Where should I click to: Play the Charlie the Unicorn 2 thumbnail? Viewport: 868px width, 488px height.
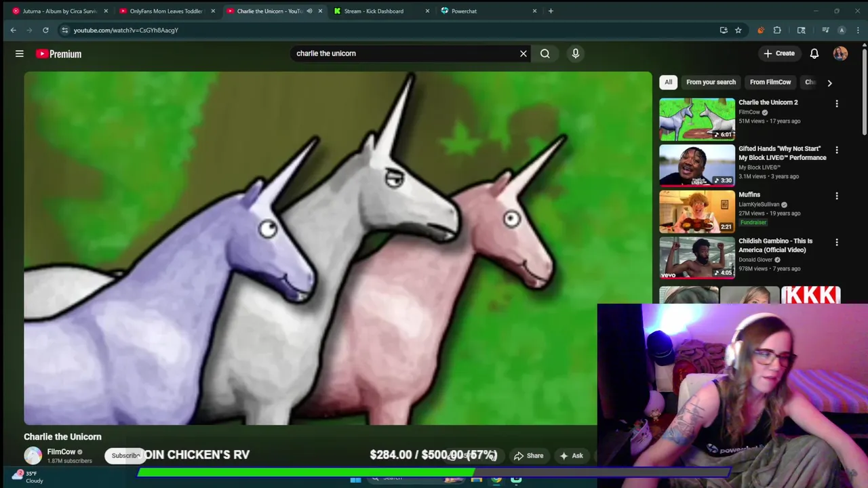697,119
